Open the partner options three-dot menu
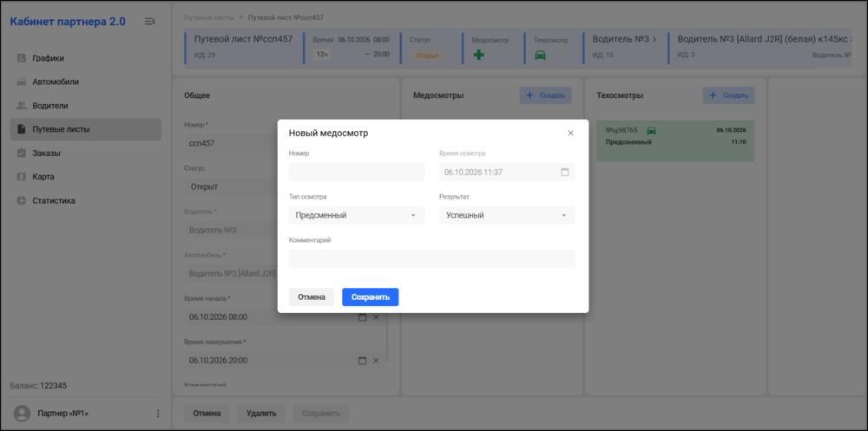 point(158,414)
